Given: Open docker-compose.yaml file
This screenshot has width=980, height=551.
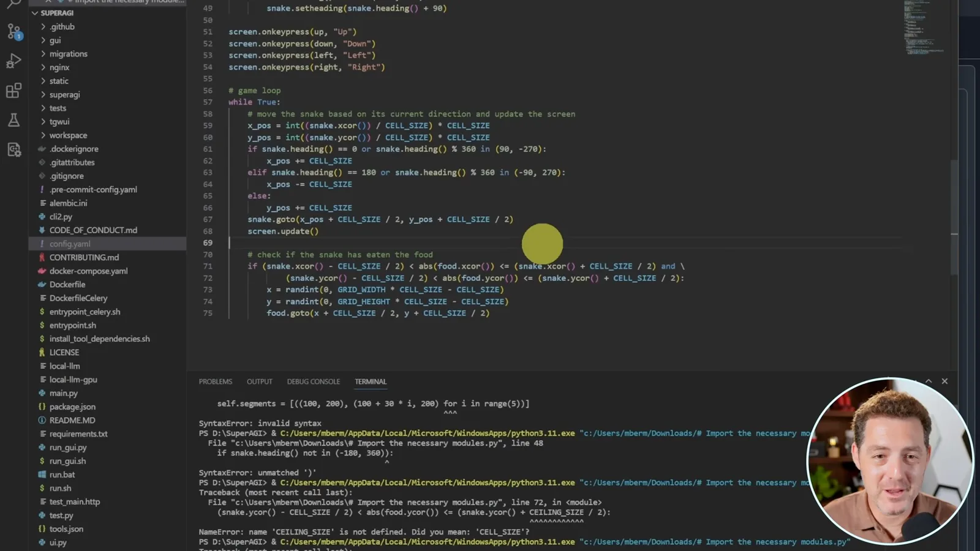Looking at the screenshot, I should pos(89,271).
